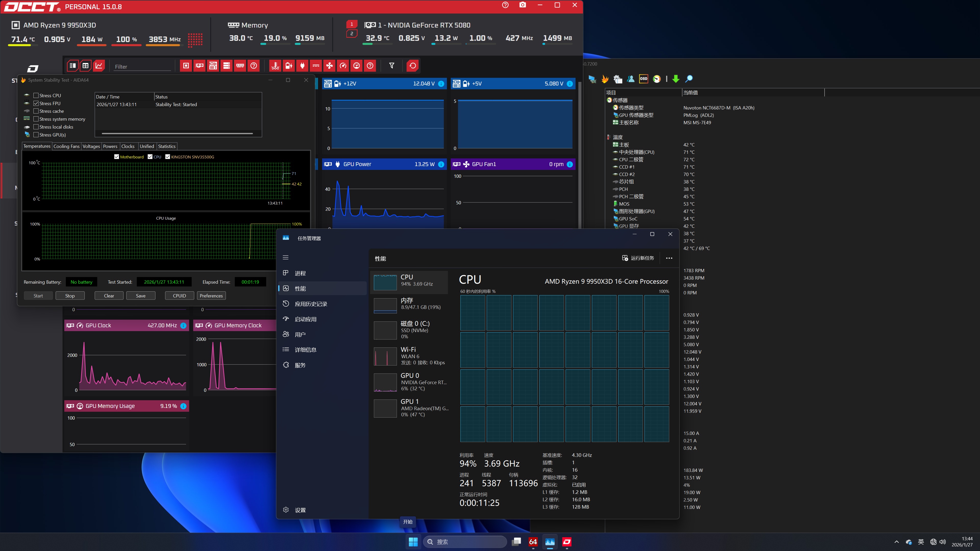Click the OCCT temperature sensors filter icon
The image size is (980, 551).
coord(275,66)
